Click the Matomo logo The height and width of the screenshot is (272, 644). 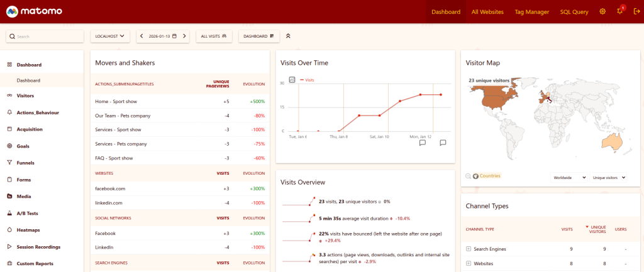[x=35, y=11]
